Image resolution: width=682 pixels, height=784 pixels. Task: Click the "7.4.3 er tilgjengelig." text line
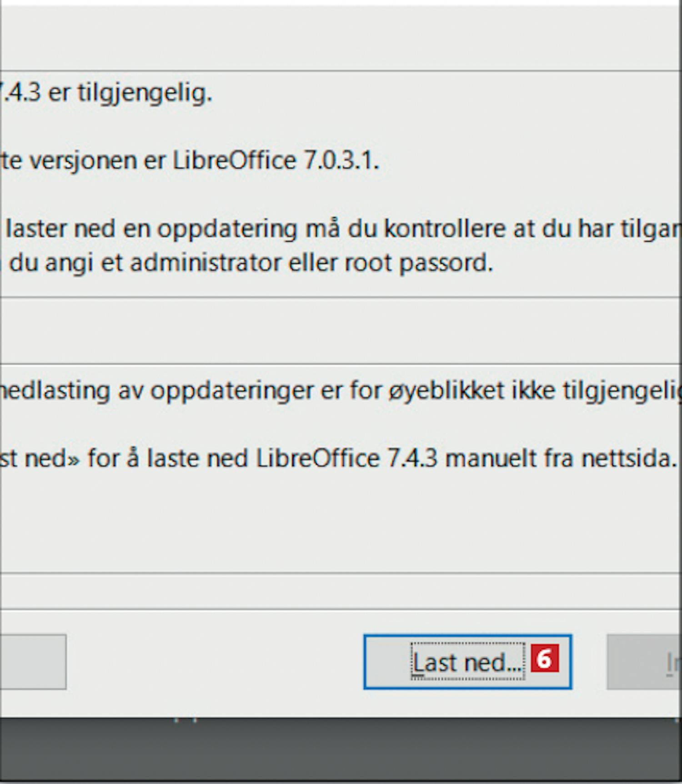[105, 93]
